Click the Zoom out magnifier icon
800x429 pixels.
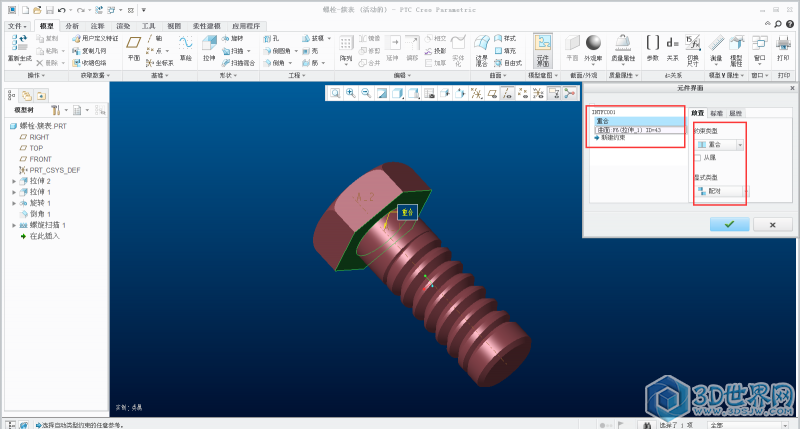click(x=366, y=93)
